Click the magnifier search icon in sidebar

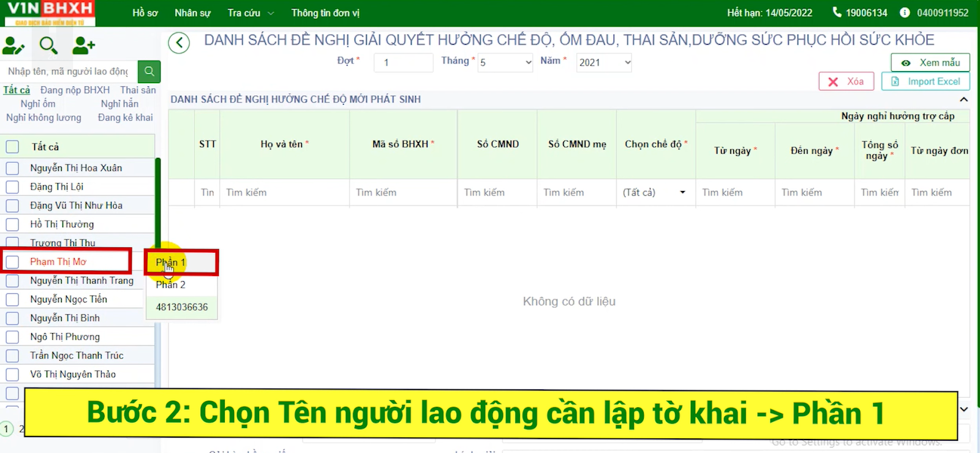tap(48, 45)
